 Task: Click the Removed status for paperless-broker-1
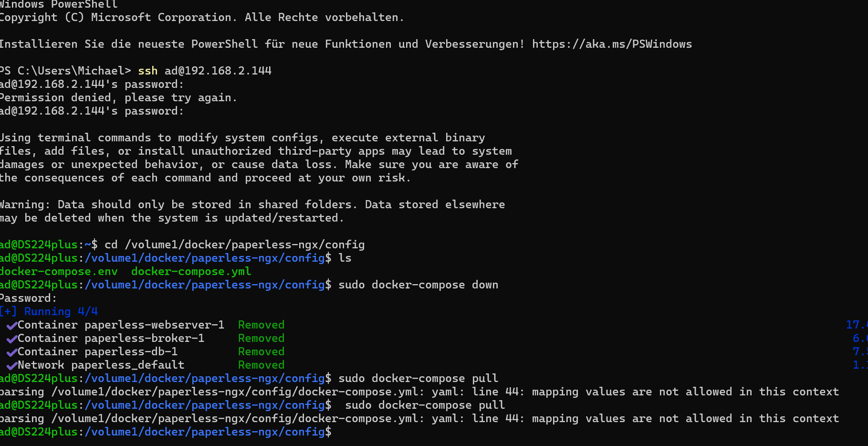(261, 338)
